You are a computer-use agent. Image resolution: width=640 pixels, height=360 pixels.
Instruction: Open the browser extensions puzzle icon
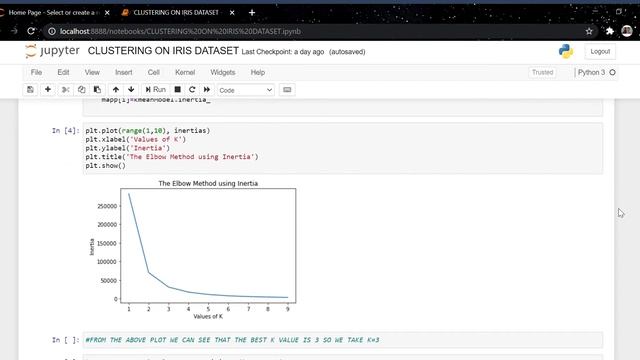coord(609,31)
